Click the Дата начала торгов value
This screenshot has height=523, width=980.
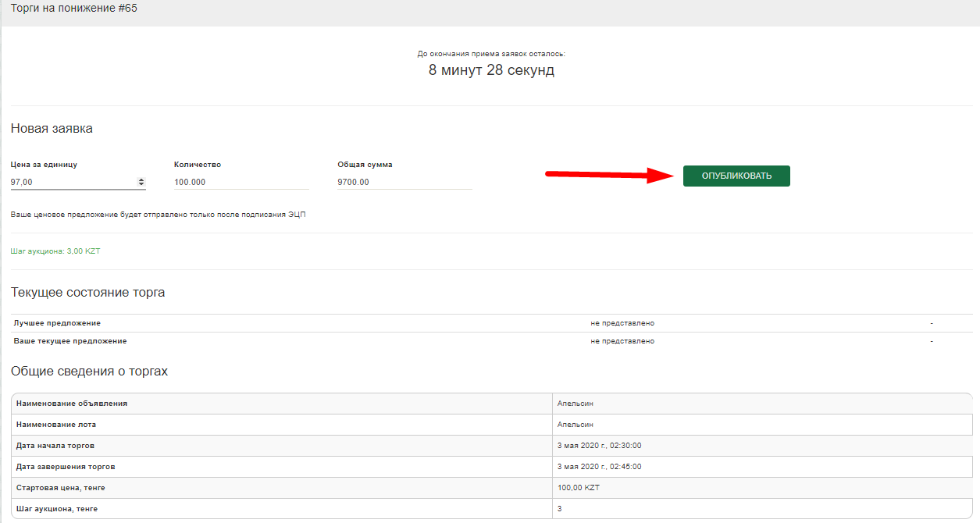(x=599, y=446)
